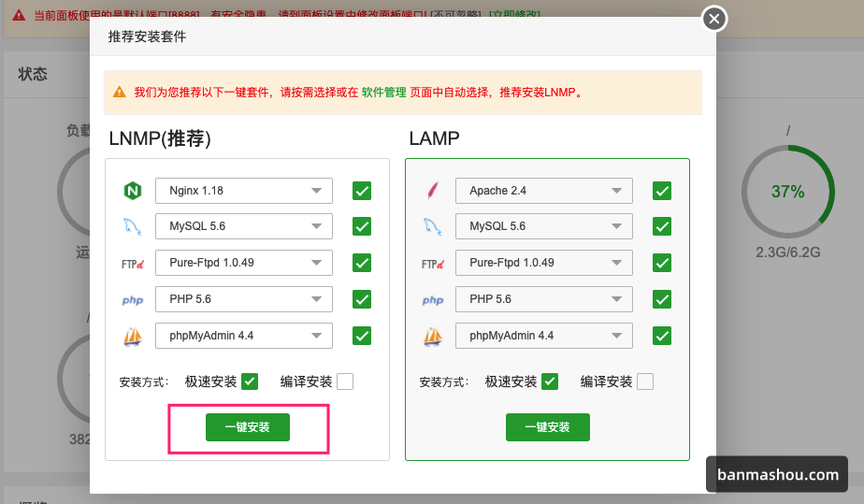
Task: Open the 软件管理 link in notice
Action: (383, 92)
